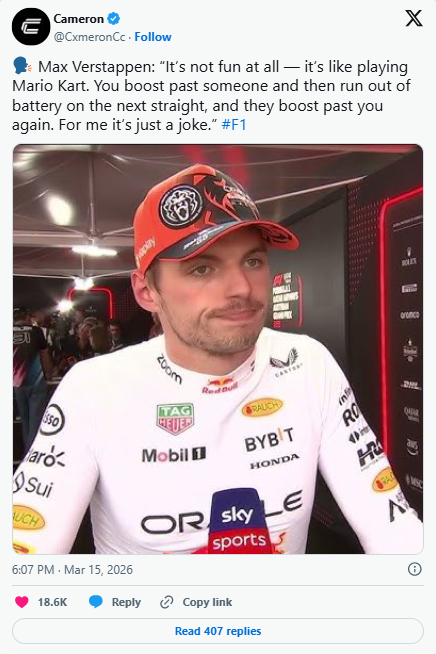
Task: Open the #F1 hashtag
Action: [234, 125]
